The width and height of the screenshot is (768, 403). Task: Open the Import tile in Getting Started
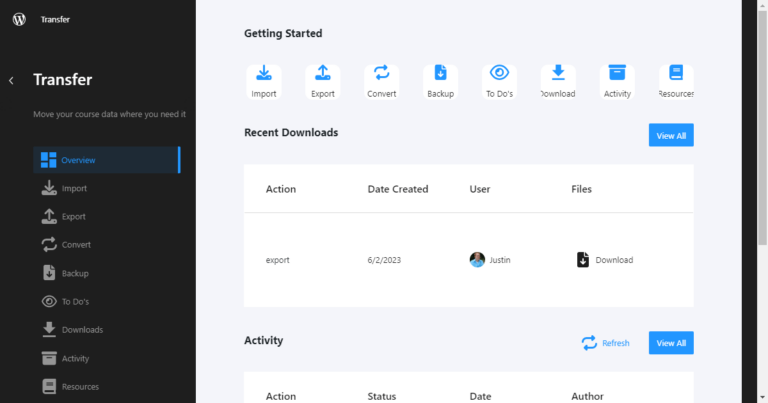click(264, 82)
